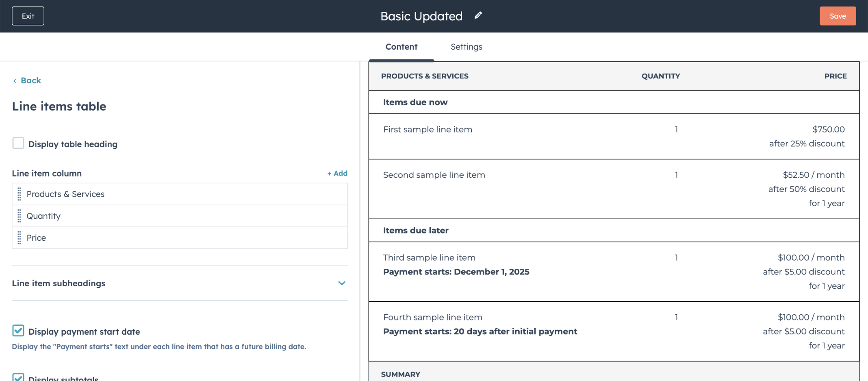Select the Products & Services column row
Viewport: 868px width, 381px height.
tap(180, 194)
